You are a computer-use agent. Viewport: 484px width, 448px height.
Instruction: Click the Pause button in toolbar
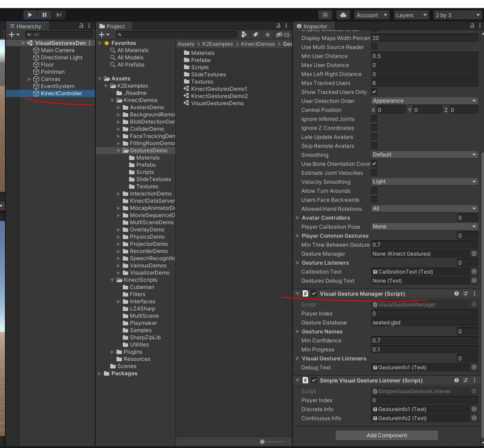click(45, 15)
